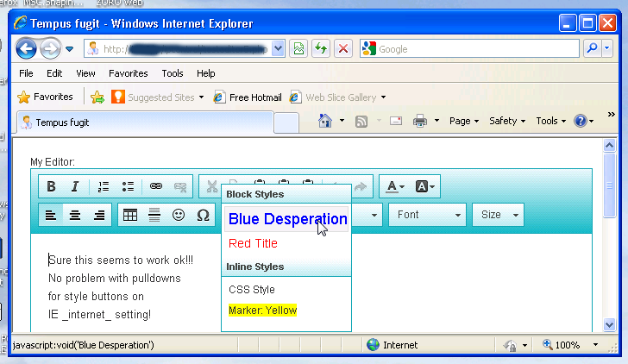Choose the Red Title block style

[253, 244]
